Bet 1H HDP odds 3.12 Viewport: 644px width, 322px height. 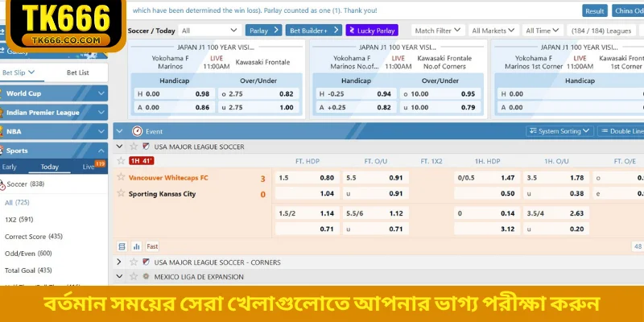point(487,229)
